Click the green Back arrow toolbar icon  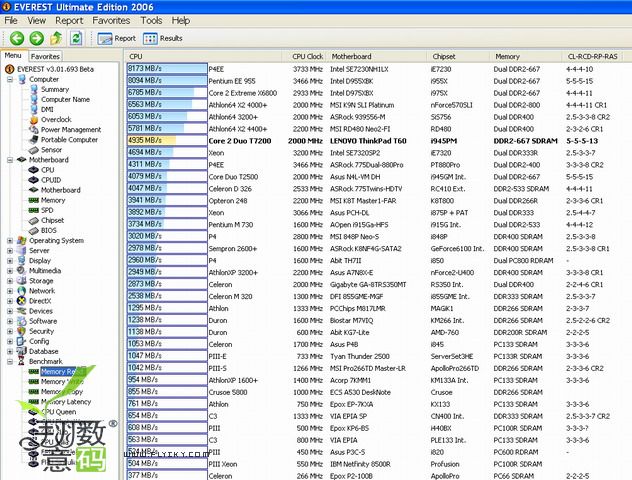pyautogui.click(x=17, y=38)
